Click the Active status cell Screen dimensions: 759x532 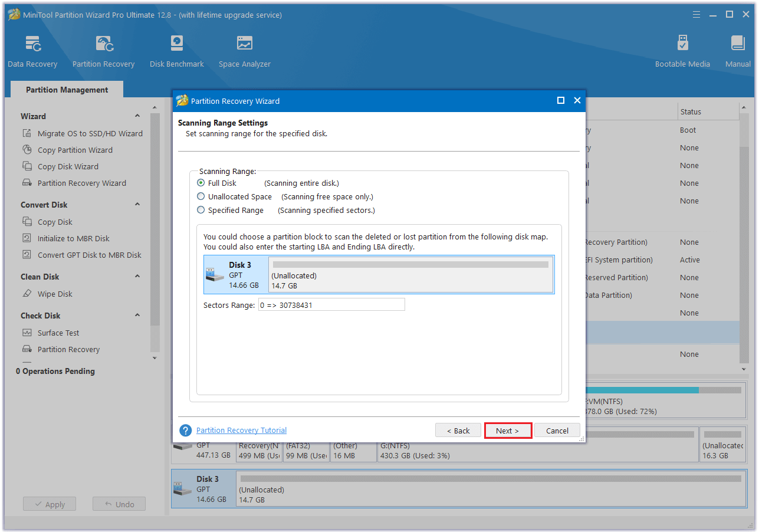[x=690, y=260]
